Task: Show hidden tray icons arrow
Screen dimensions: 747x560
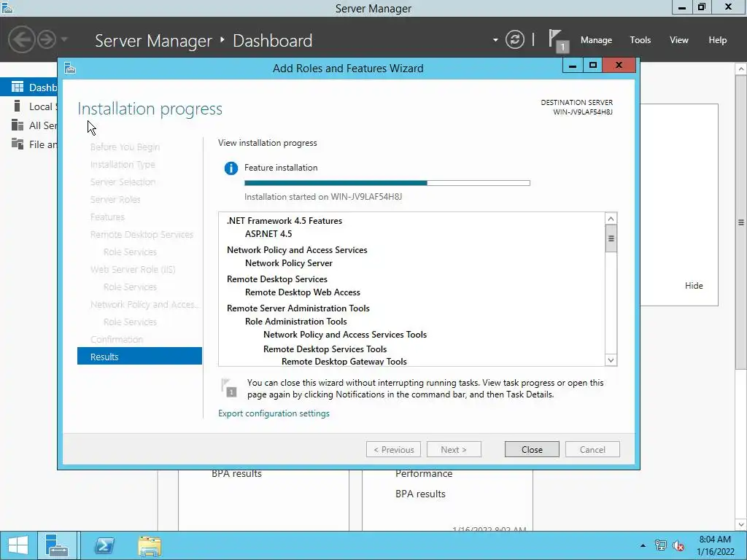Action: [643, 545]
